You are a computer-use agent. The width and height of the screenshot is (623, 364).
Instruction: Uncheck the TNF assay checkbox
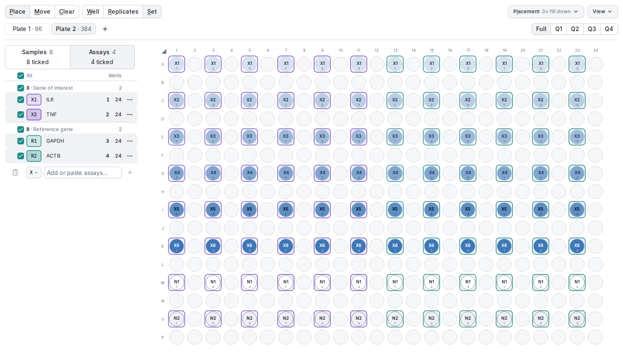21,115
